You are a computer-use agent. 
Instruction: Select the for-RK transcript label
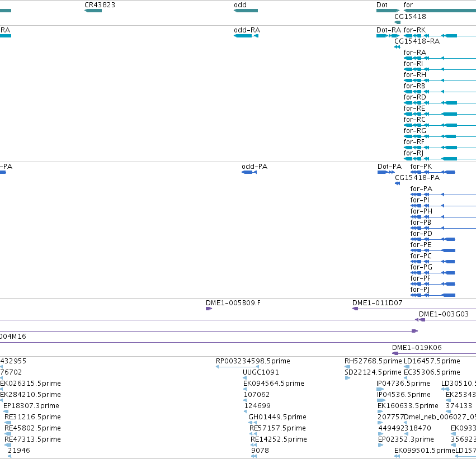[414, 30]
